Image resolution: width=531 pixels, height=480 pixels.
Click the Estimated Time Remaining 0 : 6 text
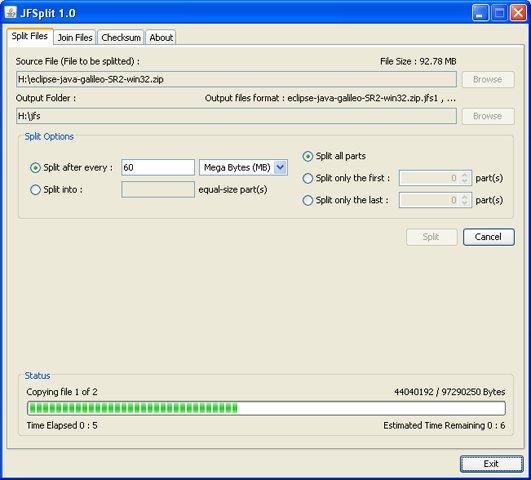[444, 425]
